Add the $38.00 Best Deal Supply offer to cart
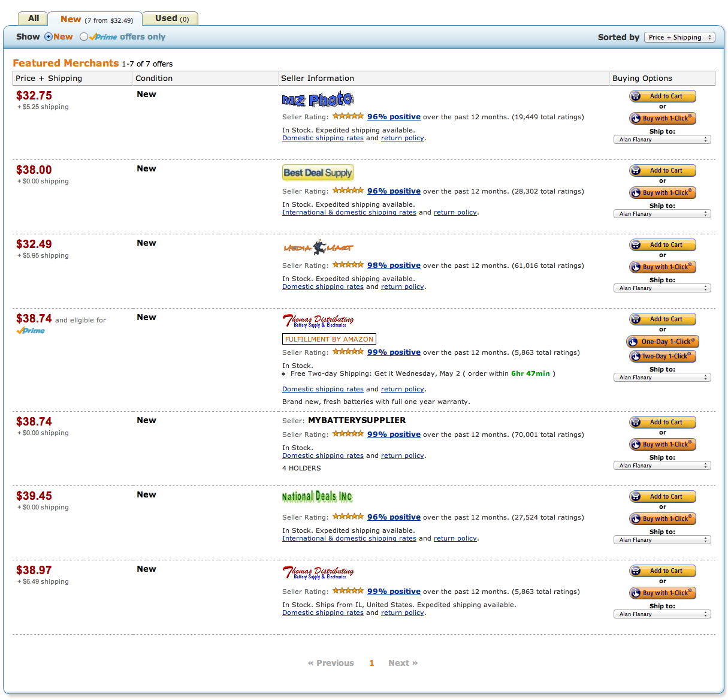The height and width of the screenshot is (700, 728). coord(663,170)
